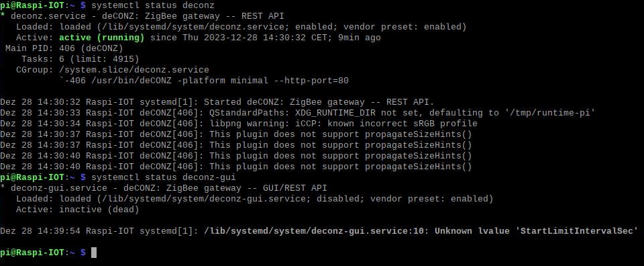This screenshot has width=644, height=266.
Task: Click the 'Dez 28 14:39:54' timestamp
Action: [x=40, y=231]
